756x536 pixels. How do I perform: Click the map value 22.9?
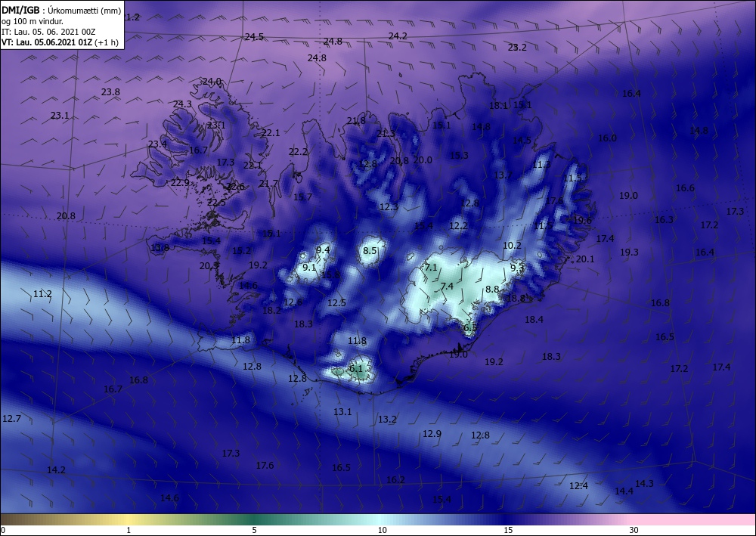181,183
